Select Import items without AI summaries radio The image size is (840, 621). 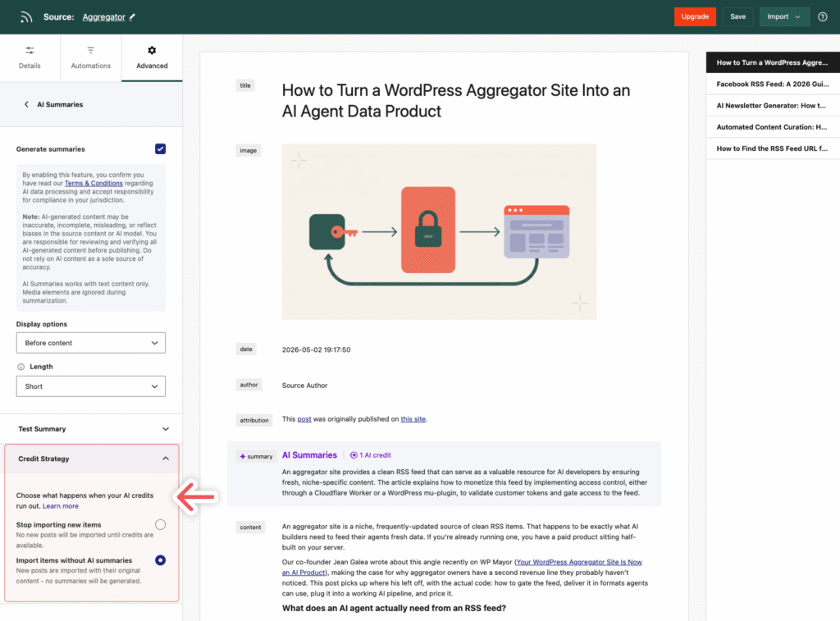coord(160,560)
